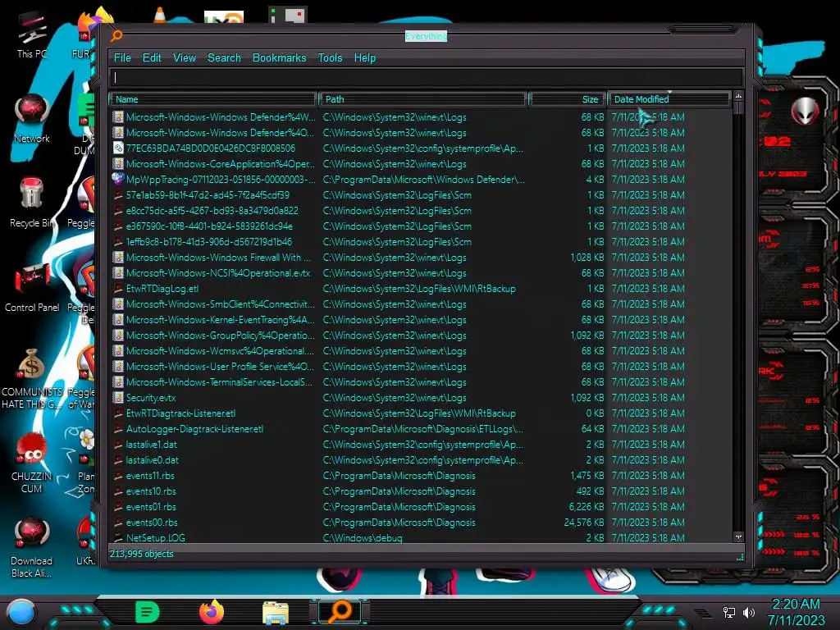The height and width of the screenshot is (630, 840).
Task: Click scroll down arrow of results list
Action: click(x=739, y=536)
